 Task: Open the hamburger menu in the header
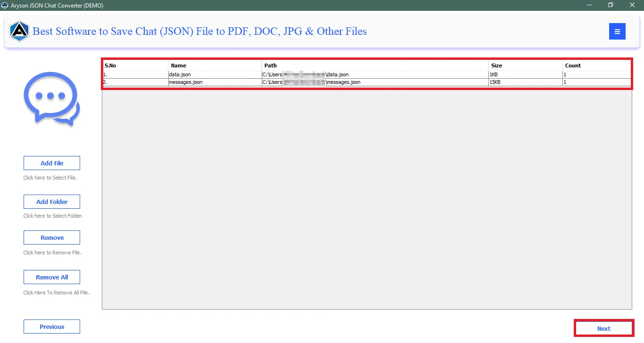click(x=617, y=31)
